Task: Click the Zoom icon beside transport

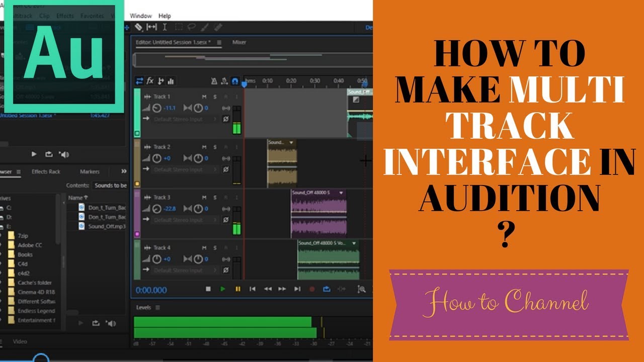Action: click(361, 289)
